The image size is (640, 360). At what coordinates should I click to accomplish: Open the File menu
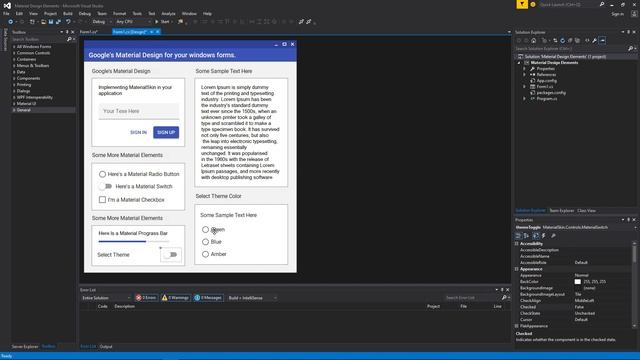tap(6, 13)
